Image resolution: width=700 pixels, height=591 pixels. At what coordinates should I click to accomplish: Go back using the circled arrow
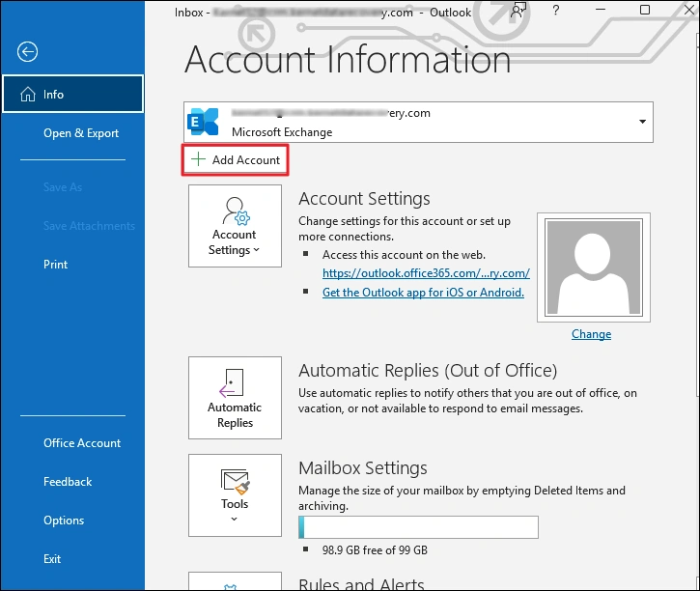[x=27, y=52]
